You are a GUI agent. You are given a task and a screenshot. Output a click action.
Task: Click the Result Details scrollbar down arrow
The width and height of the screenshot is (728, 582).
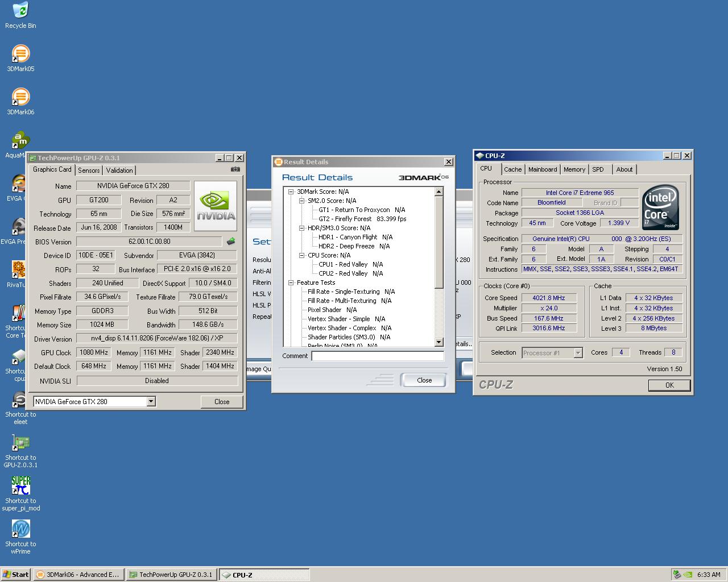pos(439,342)
